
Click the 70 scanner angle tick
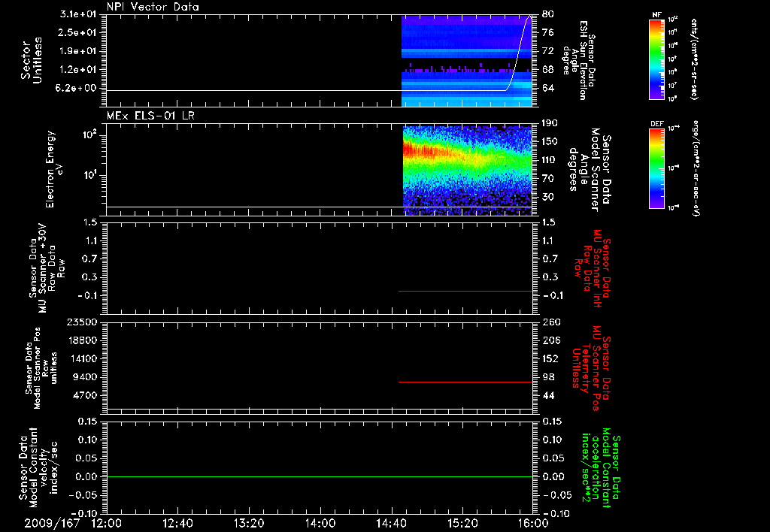pyautogui.click(x=548, y=179)
